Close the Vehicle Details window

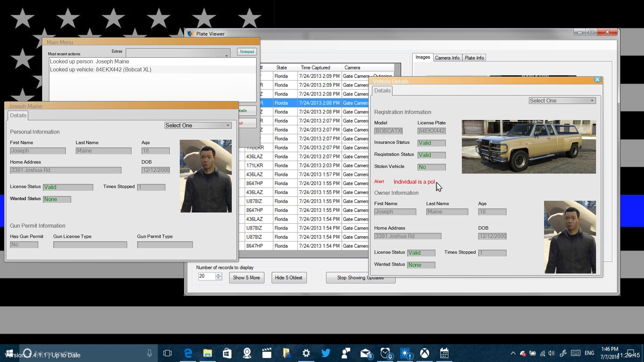(597, 80)
